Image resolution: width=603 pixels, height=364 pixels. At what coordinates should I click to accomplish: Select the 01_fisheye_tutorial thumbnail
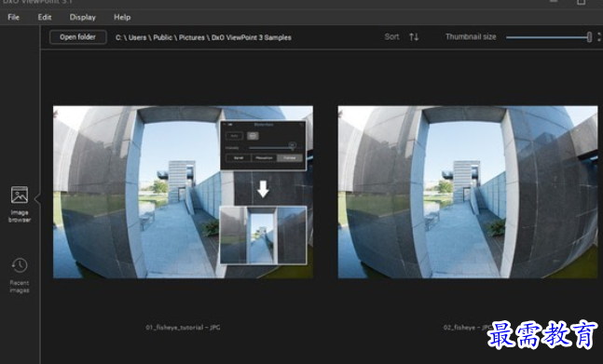pyautogui.click(x=183, y=192)
